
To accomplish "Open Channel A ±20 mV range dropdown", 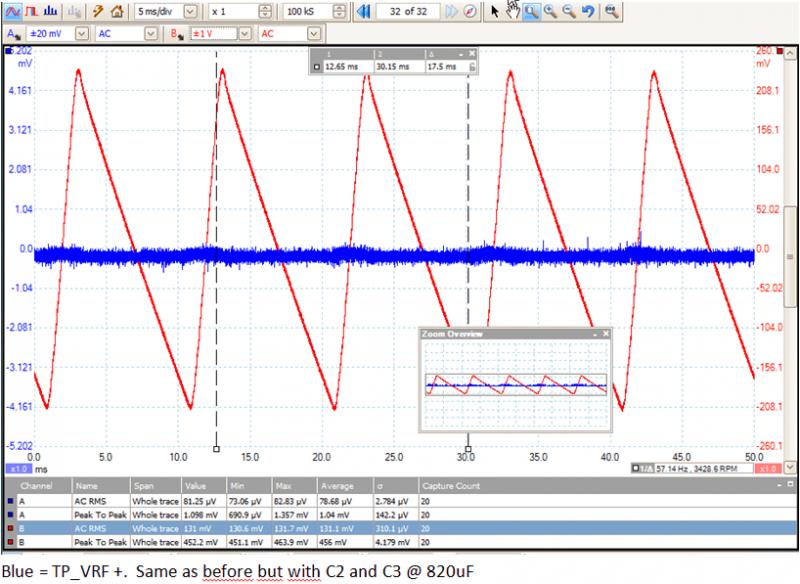I will [82, 34].
